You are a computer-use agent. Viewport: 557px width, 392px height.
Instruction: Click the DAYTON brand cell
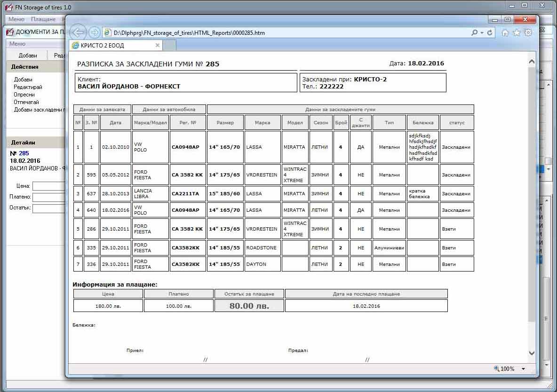263,264
